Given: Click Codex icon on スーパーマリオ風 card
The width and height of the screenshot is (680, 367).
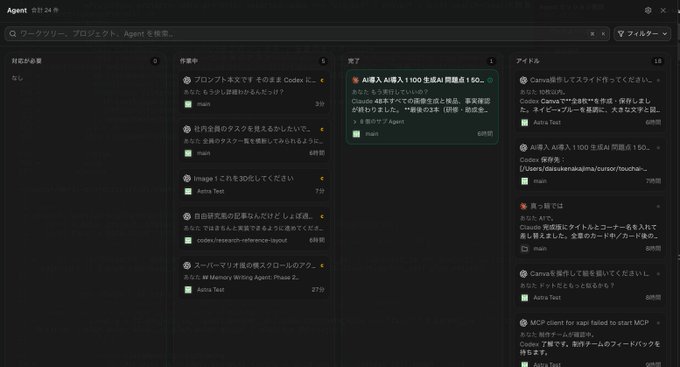Looking at the screenshot, I should click(x=187, y=265).
